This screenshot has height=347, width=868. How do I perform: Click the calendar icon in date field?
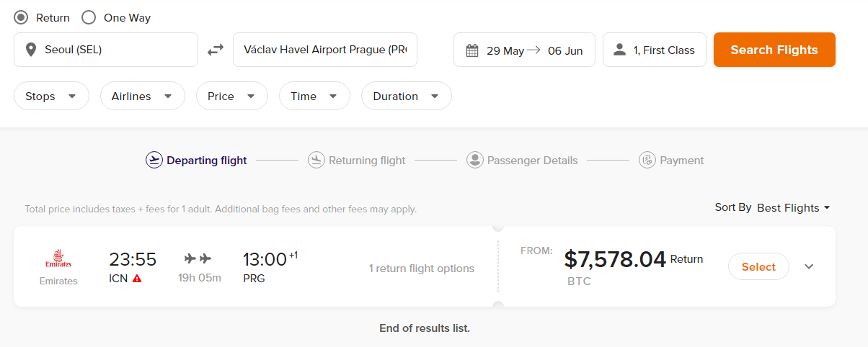tap(472, 50)
